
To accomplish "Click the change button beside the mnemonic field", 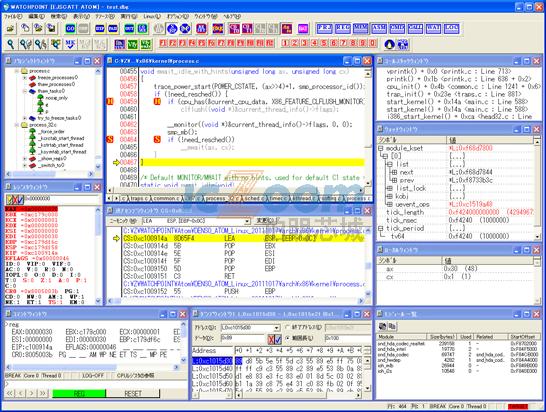I will point(267,221).
